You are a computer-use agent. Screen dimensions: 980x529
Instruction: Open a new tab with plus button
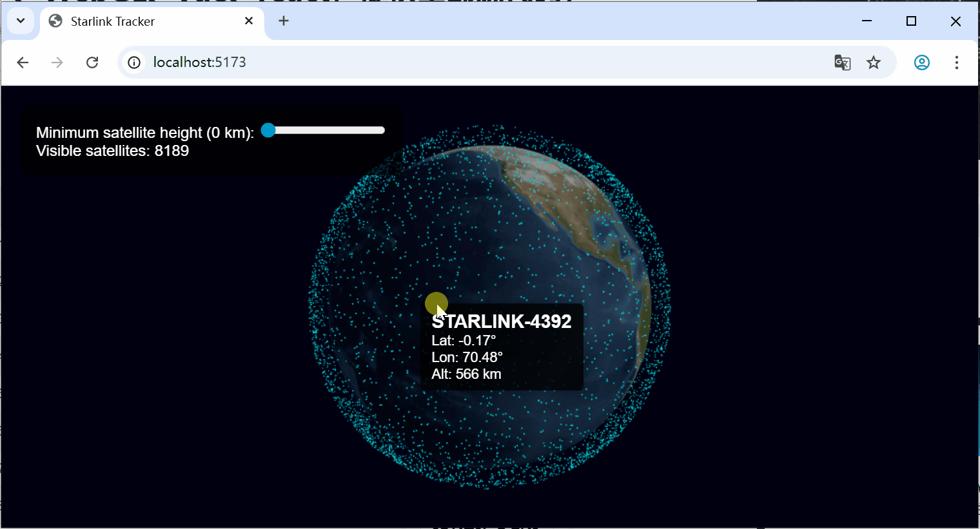pos(284,21)
